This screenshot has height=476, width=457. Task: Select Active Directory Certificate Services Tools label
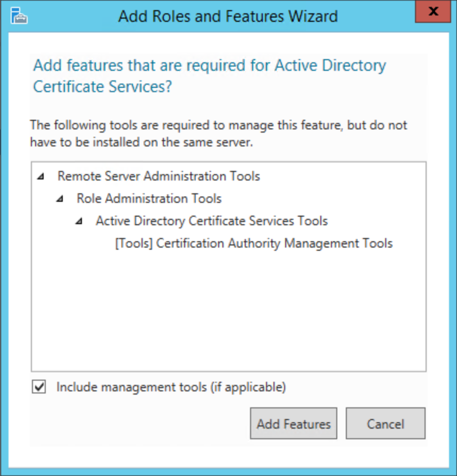point(212,221)
